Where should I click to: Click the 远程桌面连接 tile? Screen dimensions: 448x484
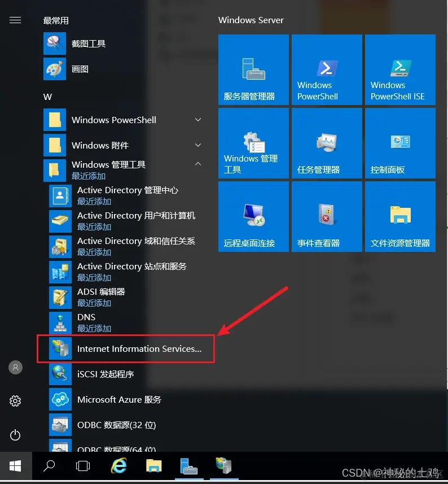[253, 217]
